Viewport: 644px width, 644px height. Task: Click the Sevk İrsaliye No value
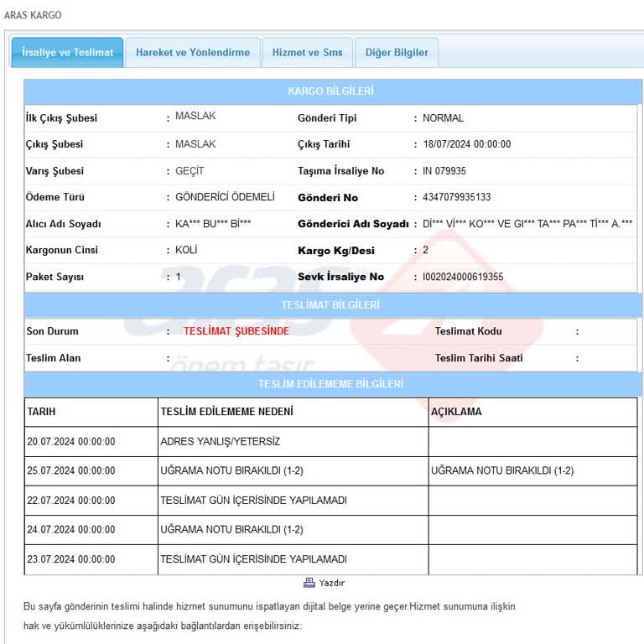click(463, 277)
